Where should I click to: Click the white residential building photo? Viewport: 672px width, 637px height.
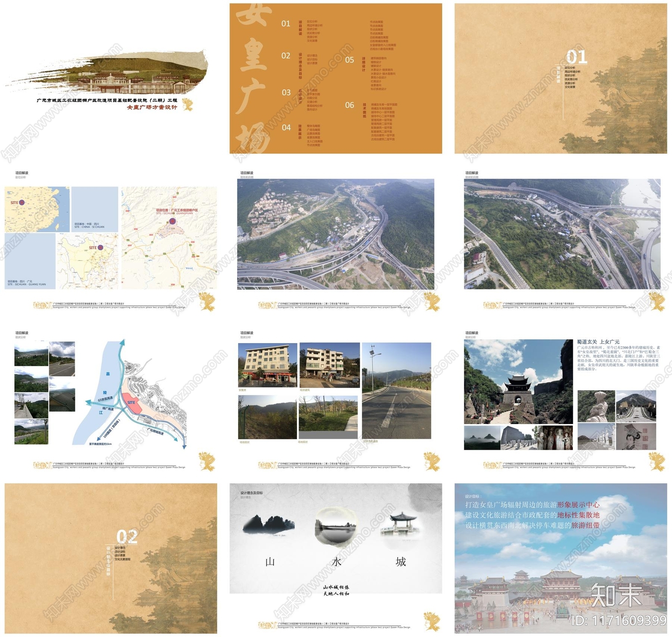[x=330, y=365]
